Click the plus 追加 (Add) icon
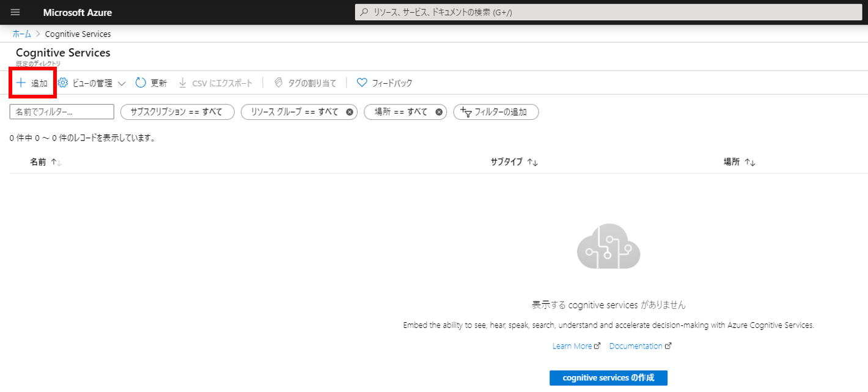Viewport: 868px width, 392px height. 21,83
